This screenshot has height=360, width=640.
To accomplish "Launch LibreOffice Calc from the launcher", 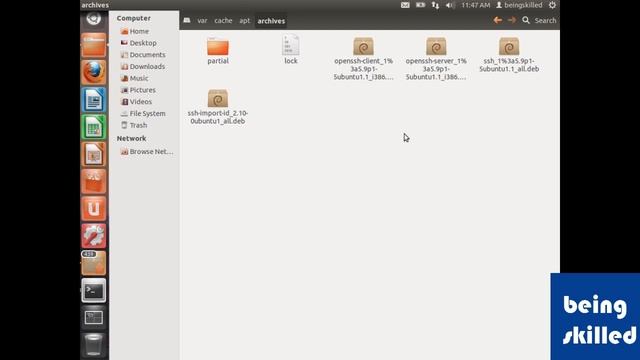I will pos(93,127).
